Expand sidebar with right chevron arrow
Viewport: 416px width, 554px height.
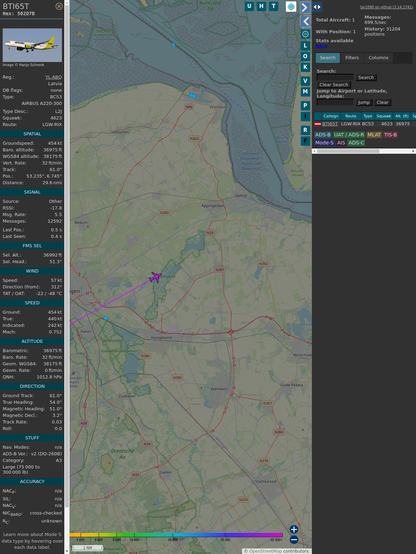coord(305,7)
